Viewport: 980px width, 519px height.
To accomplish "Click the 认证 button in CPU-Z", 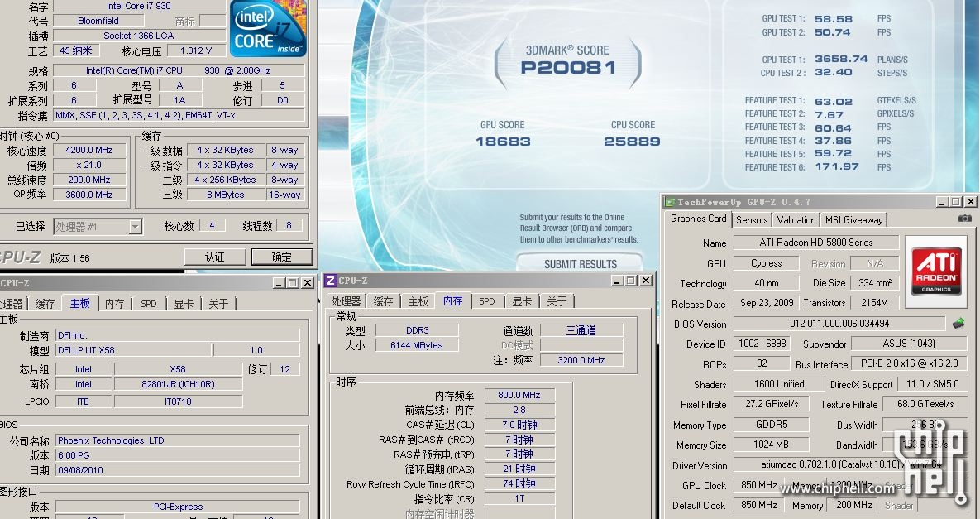I will point(215,257).
